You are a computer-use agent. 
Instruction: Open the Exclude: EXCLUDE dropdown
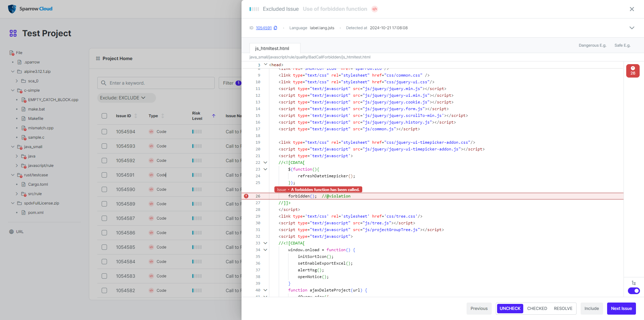(126, 98)
